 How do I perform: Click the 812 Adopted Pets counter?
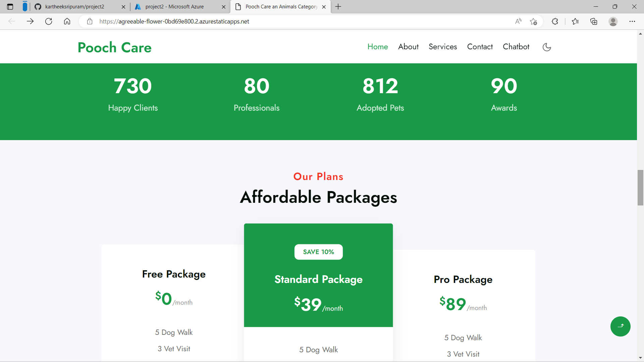click(x=380, y=95)
